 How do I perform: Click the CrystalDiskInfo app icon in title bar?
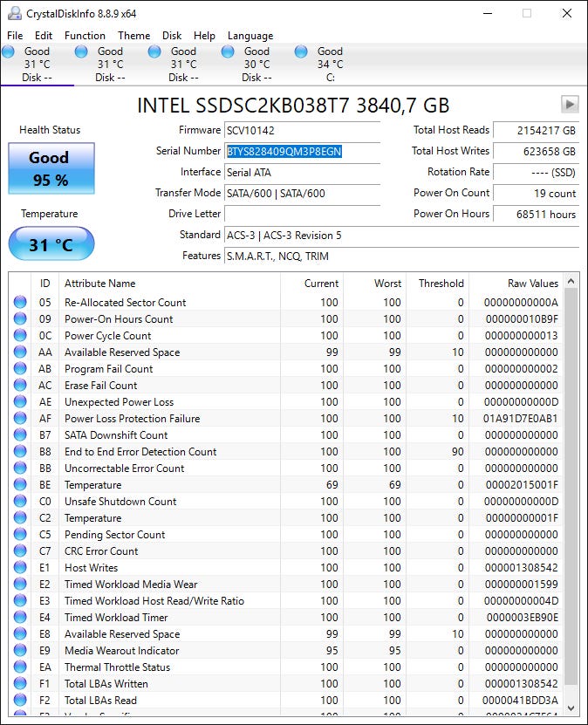(x=14, y=13)
